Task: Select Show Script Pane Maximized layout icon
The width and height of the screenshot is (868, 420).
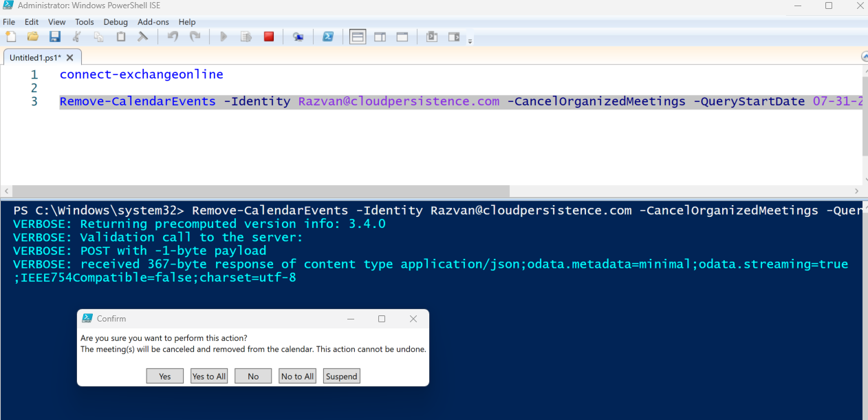Action: [x=402, y=36]
